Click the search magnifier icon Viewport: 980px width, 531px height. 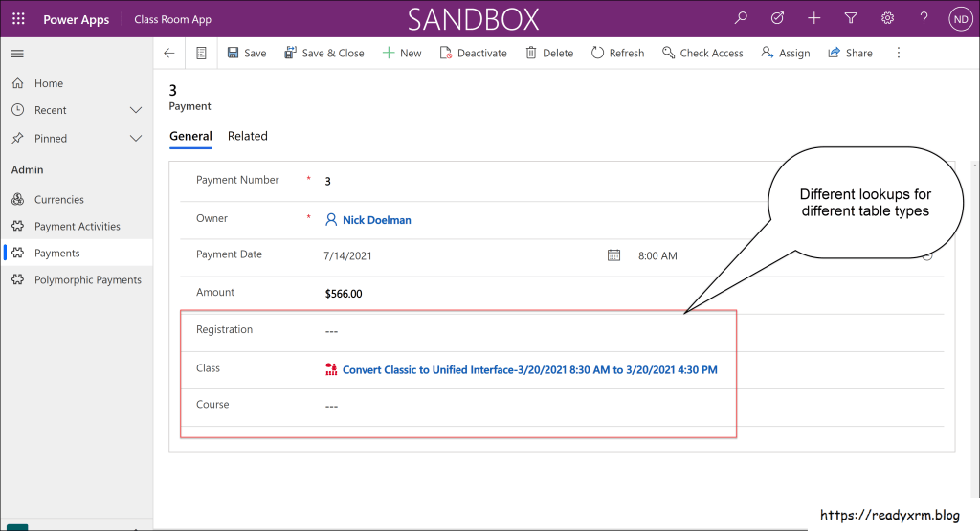point(741,18)
